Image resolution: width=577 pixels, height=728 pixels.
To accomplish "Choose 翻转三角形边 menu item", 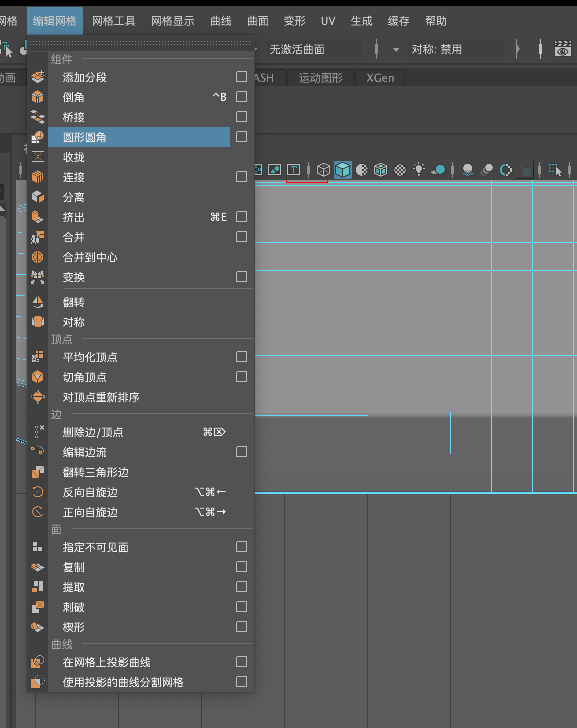I will (139, 472).
